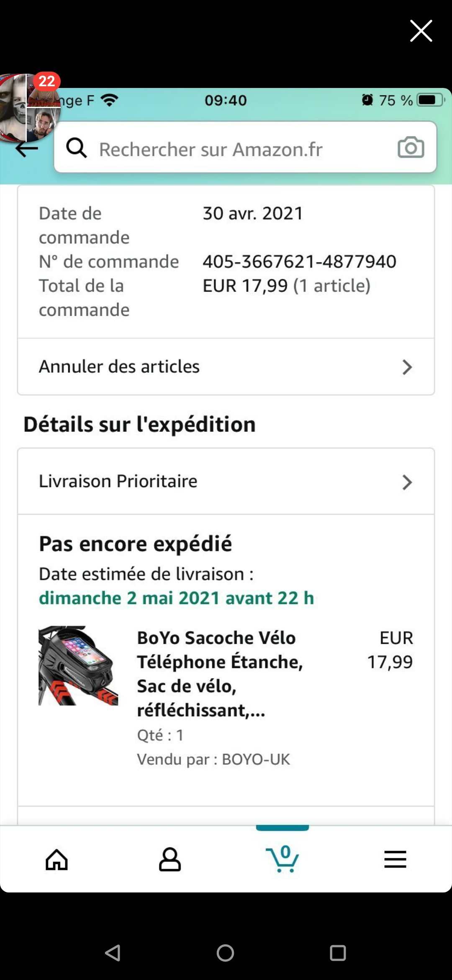Tap the search magnifier icon
452x980 pixels.
tap(77, 148)
